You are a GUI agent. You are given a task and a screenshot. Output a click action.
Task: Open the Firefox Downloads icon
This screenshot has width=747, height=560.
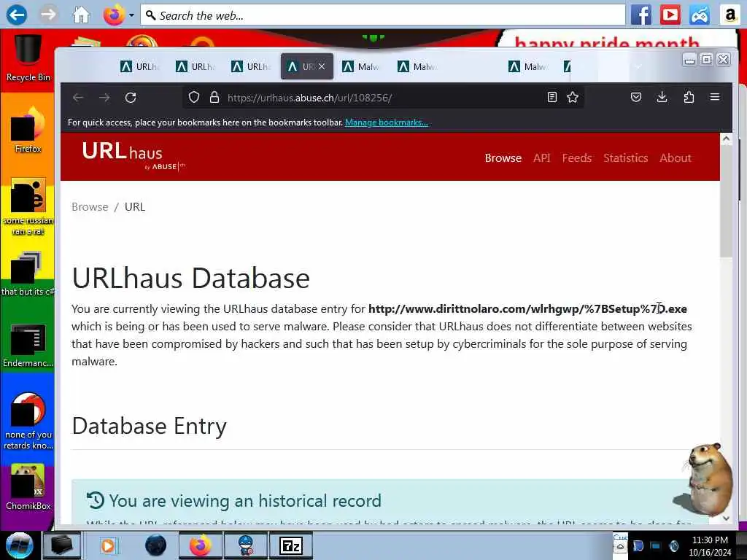point(662,98)
